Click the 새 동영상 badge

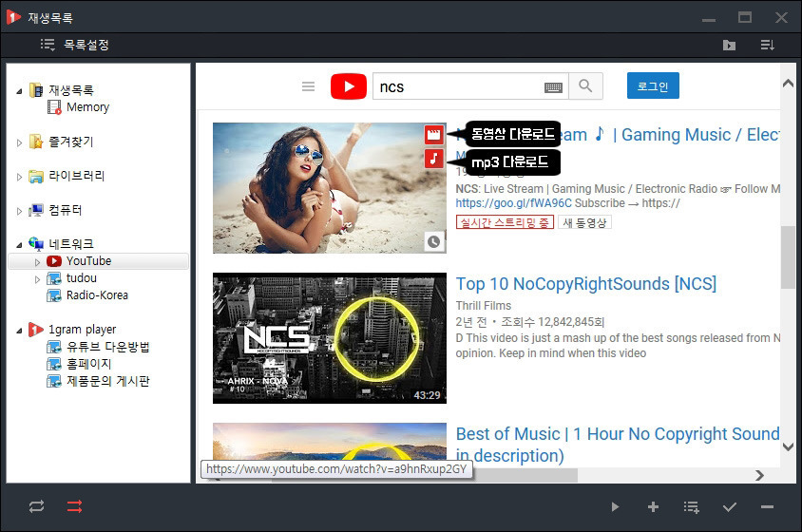[584, 222]
